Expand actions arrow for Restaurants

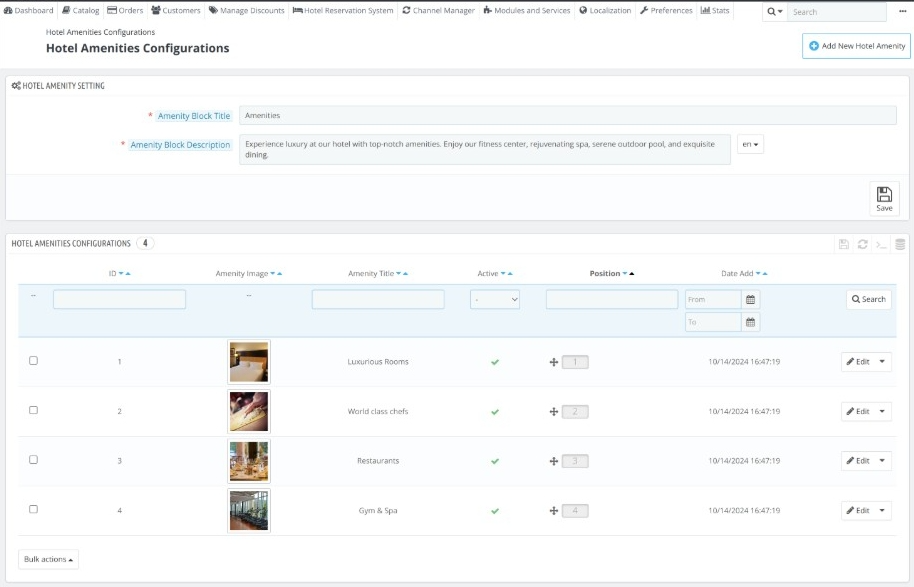(x=882, y=461)
